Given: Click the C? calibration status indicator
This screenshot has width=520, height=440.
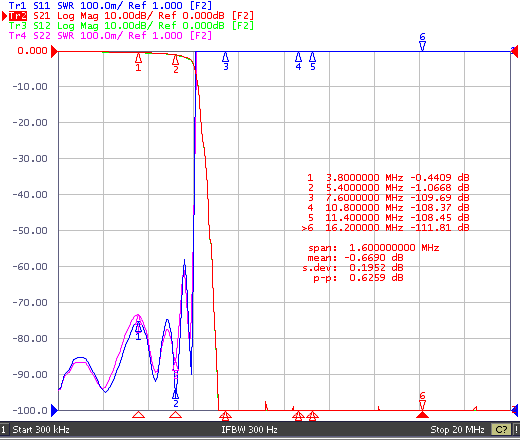Looking at the screenshot, I should pyautogui.click(x=501, y=429).
